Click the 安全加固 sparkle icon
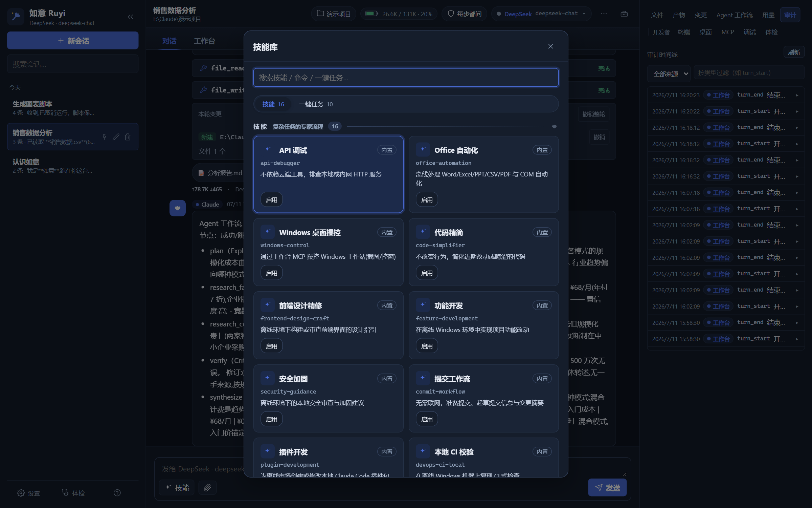The height and width of the screenshot is (508, 812). click(268, 378)
